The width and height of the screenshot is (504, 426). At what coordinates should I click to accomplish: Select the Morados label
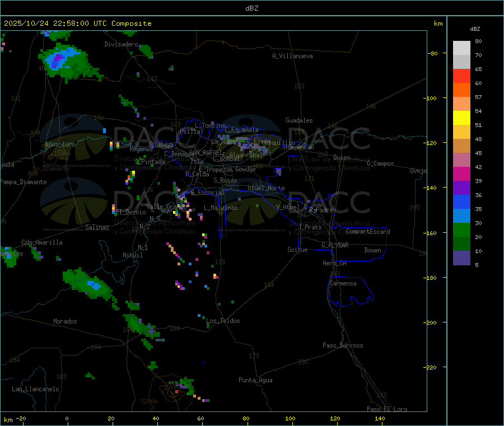(65, 321)
